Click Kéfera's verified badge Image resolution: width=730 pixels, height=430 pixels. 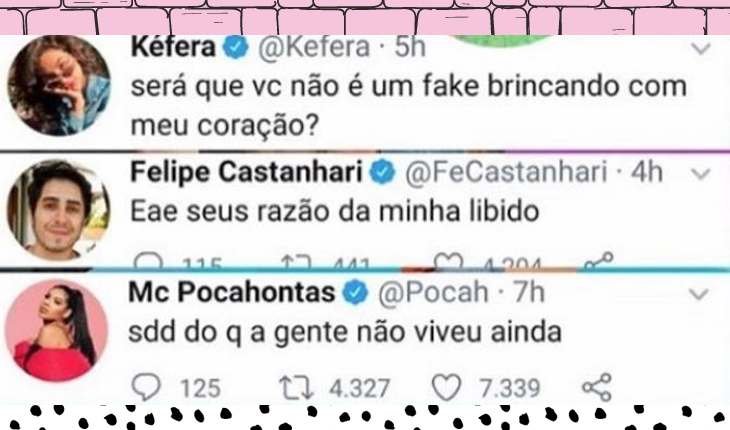coord(237,47)
